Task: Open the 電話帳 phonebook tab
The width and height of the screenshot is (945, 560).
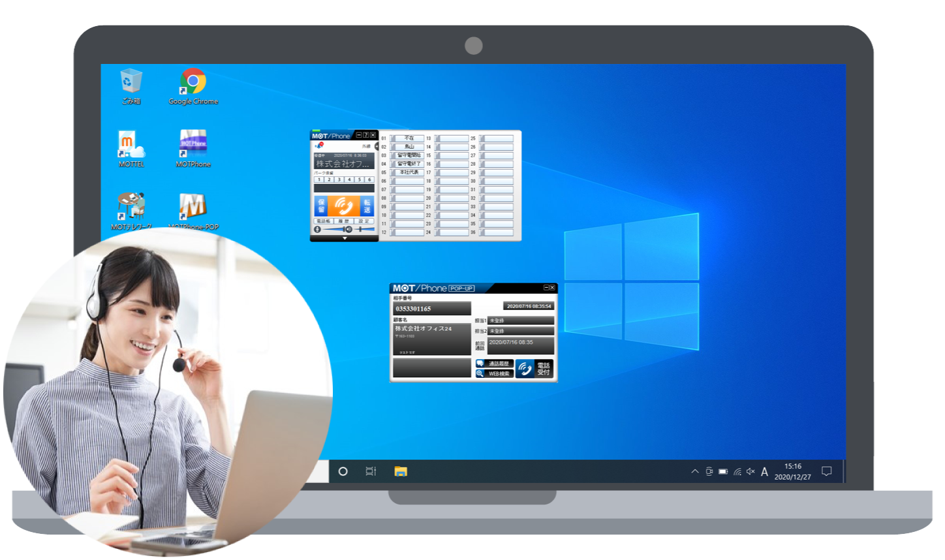Action: (x=324, y=221)
